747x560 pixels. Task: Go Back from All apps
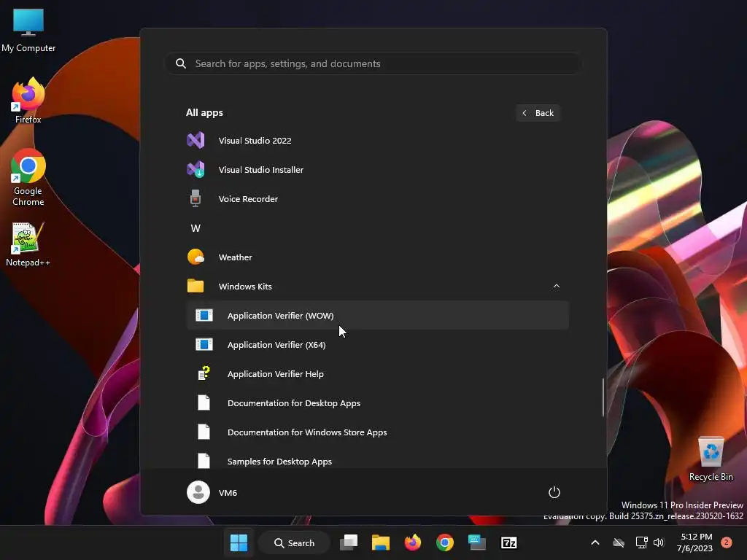pyautogui.click(x=538, y=113)
